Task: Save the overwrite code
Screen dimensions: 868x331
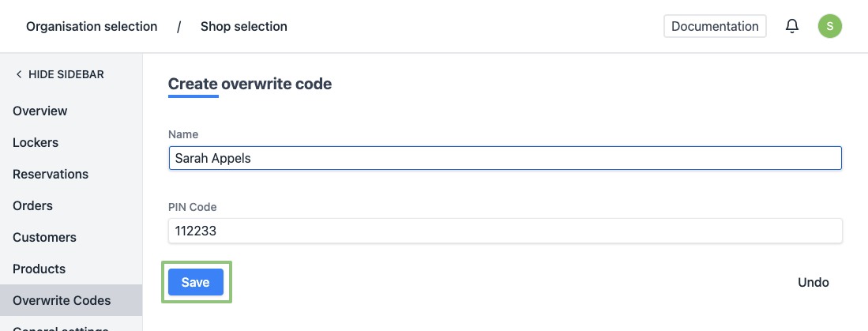Action: (195, 282)
